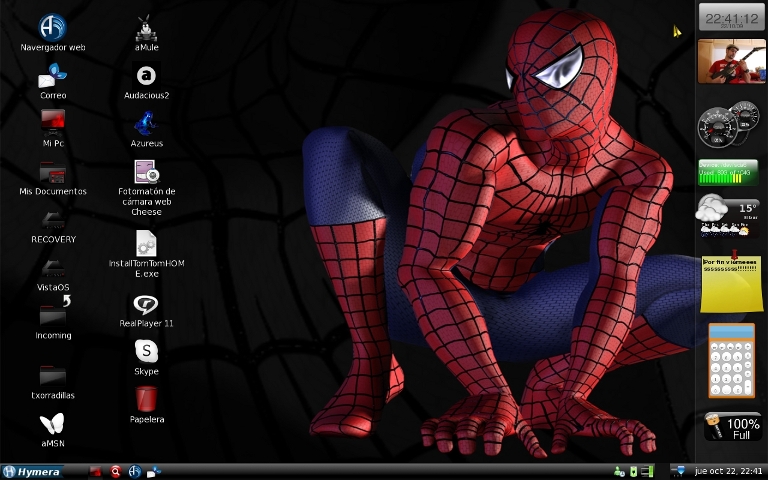This screenshot has height=480, width=768.
Task: Click the digital clock widget
Action: pyautogui.click(x=731, y=18)
